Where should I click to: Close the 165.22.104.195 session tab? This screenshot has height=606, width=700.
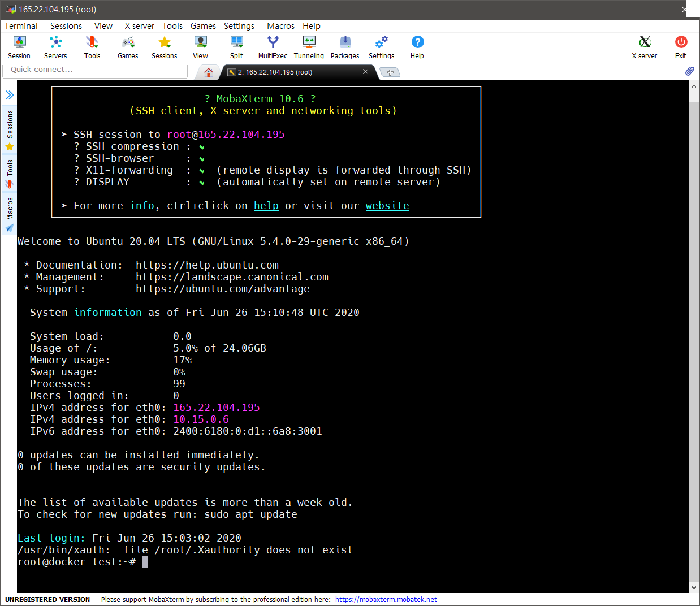tap(365, 72)
